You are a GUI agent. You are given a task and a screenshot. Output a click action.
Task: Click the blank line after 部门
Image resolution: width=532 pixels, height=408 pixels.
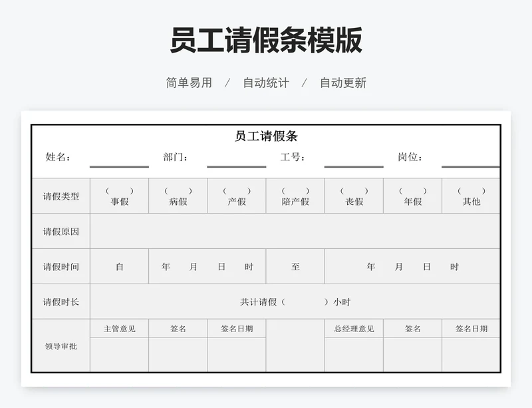point(237,166)
